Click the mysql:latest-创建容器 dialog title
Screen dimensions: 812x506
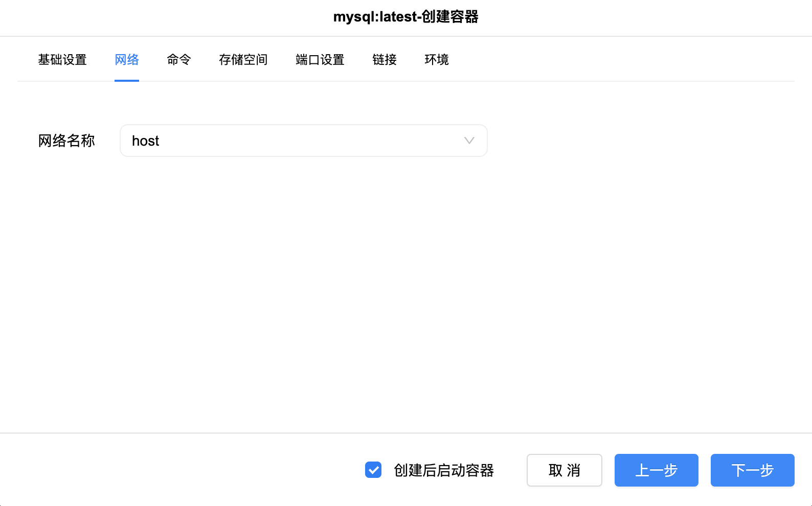405,17
